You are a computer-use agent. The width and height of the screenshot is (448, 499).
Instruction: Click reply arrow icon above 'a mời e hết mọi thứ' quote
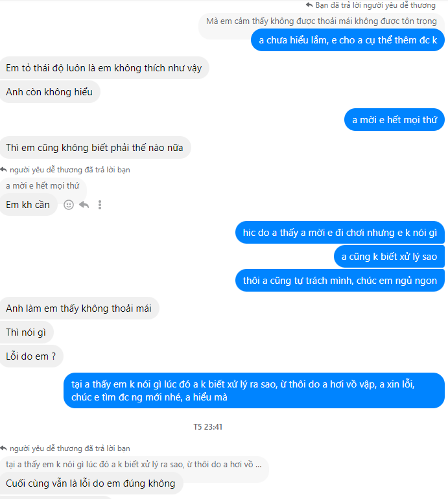pyautogui.click(x=3, y=170)
